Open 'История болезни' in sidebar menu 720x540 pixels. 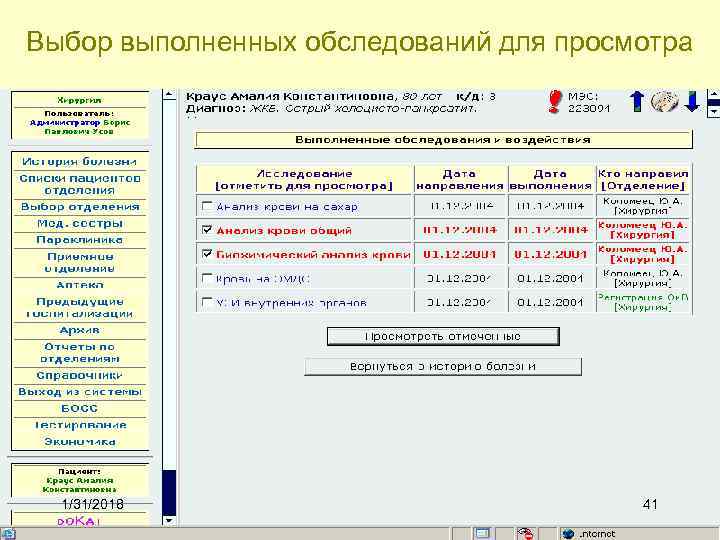pos(80,162)
